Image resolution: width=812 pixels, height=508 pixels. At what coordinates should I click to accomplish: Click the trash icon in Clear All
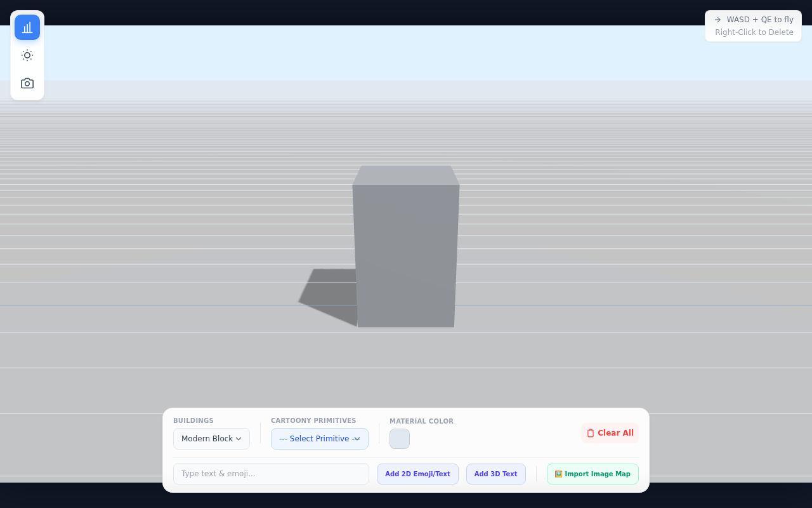pos(591,433)
